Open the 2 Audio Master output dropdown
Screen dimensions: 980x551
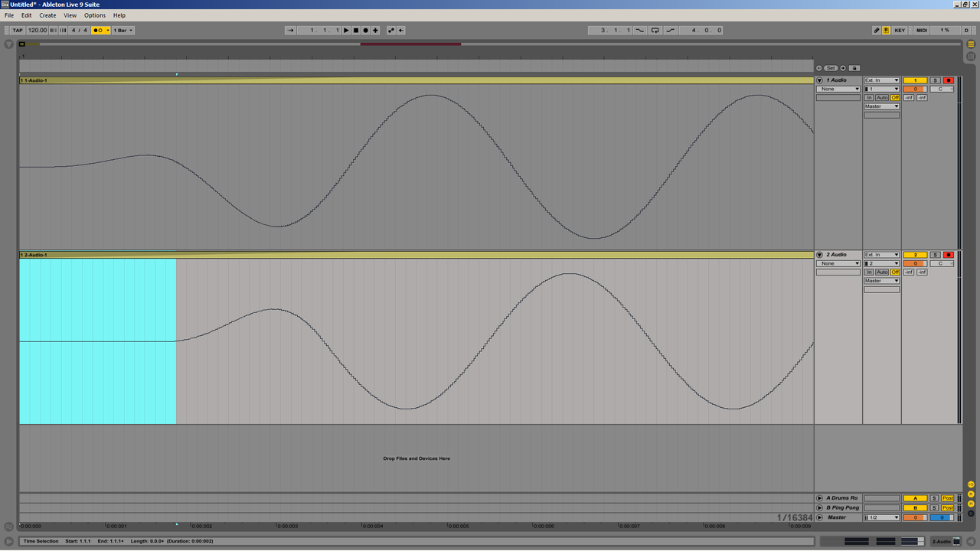click(882, 281)
